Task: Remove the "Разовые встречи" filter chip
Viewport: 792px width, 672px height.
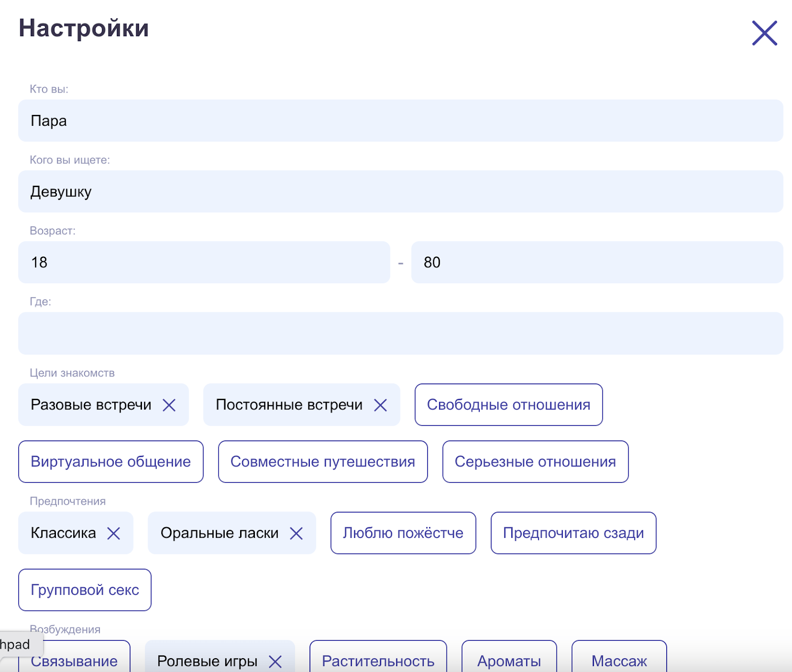Action: 170,405
